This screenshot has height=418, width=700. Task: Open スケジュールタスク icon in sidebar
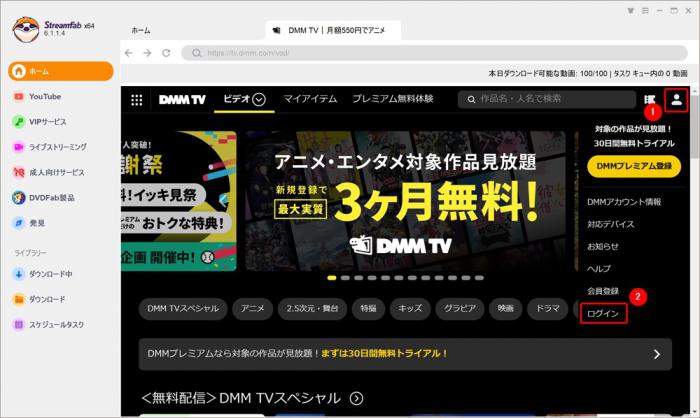pos(18,325)
